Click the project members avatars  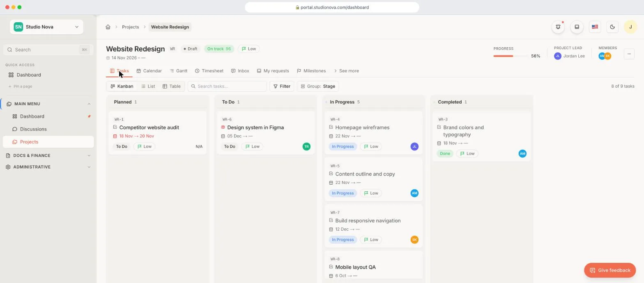coord(605,56)
